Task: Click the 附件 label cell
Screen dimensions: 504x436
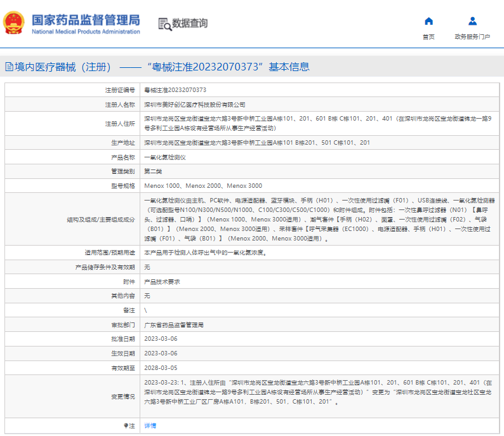Action: tap(72, 282)
